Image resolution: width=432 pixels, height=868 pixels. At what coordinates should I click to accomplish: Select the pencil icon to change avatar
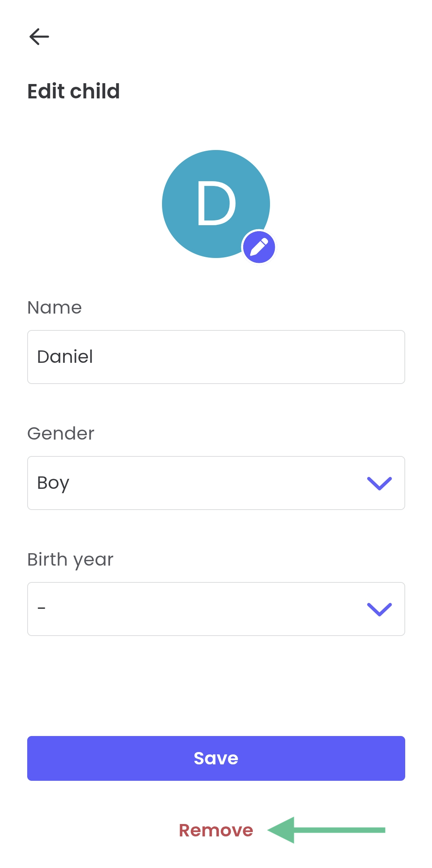point(259,247)
